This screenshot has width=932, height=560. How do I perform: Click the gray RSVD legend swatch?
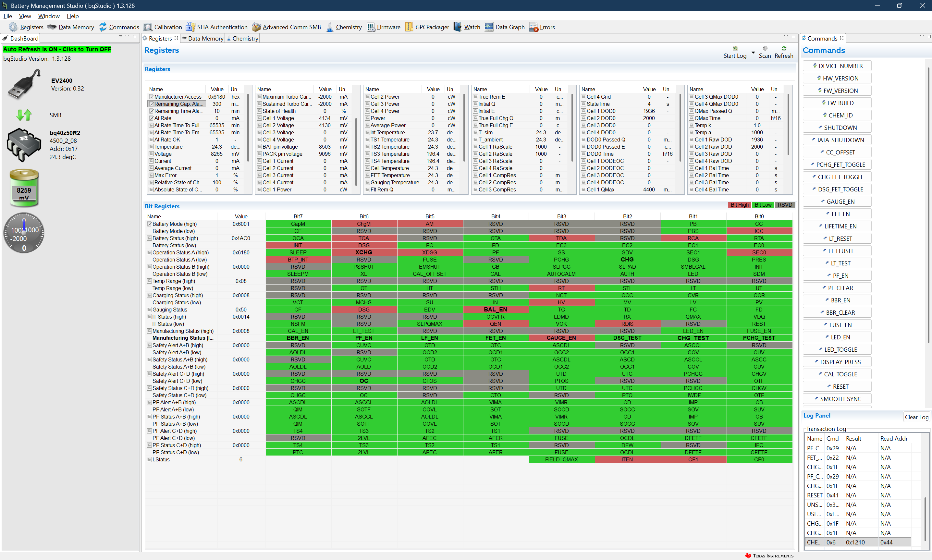tap(785, 205)
